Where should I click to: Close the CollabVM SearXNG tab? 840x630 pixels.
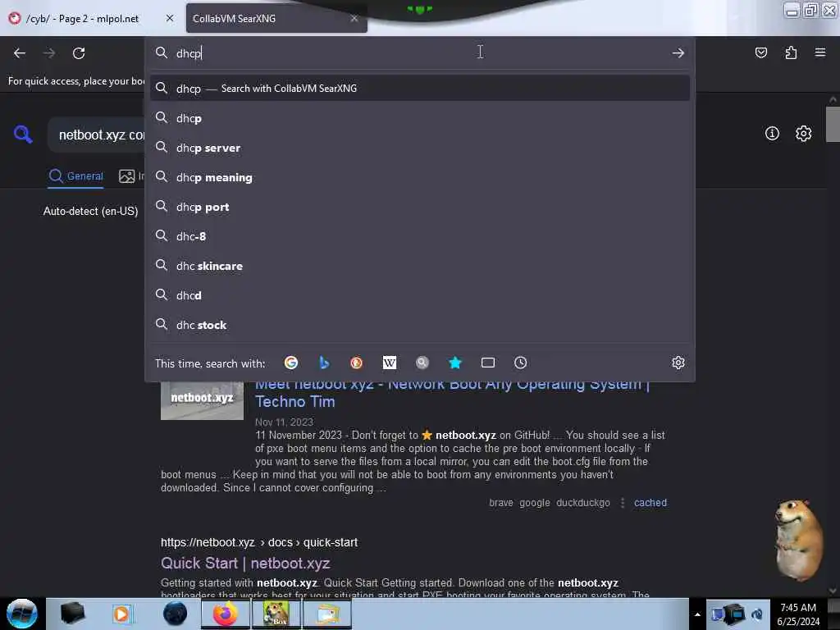(x=354, y=18)
